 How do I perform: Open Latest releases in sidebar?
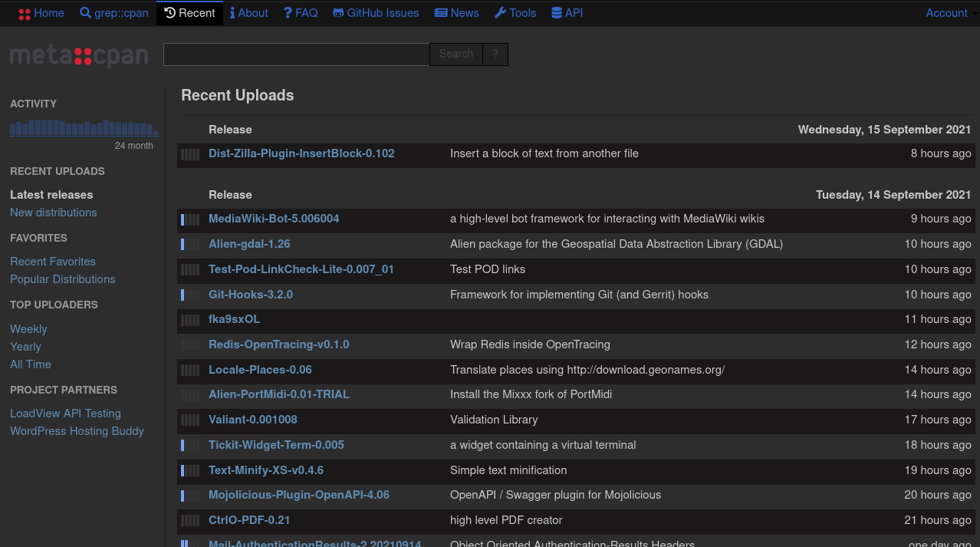point(51,195)
